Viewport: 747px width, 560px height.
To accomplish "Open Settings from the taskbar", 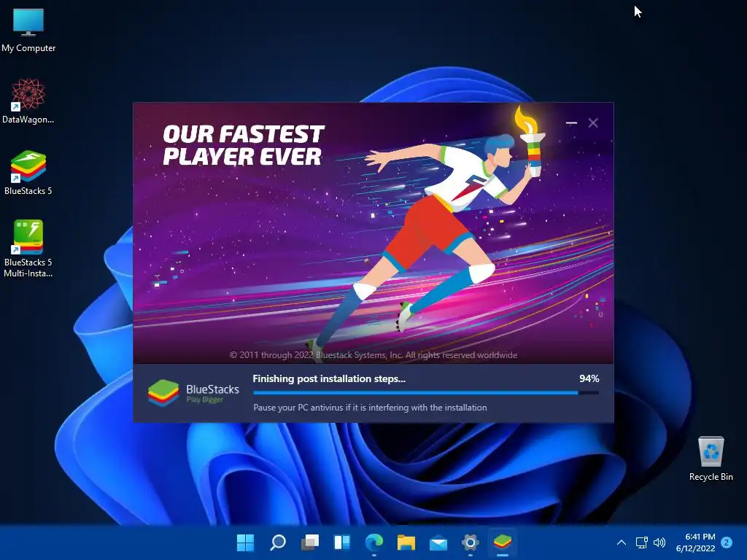I will 471,542.
